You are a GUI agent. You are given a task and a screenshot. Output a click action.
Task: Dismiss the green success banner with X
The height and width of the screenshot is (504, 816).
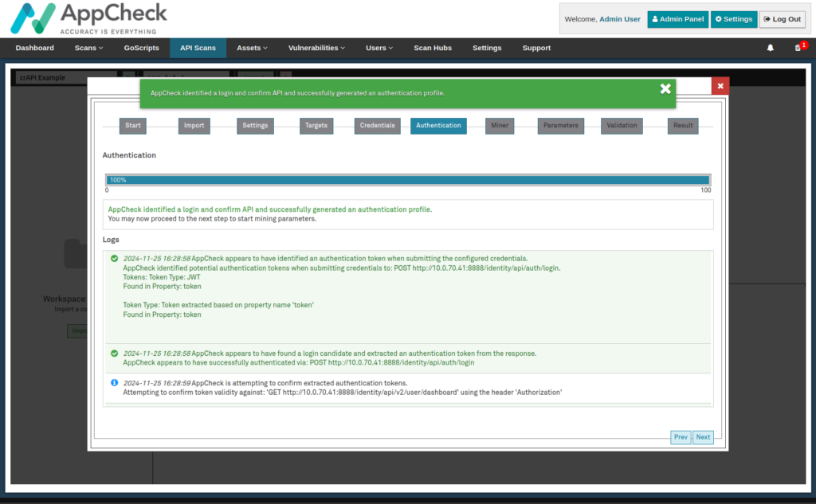point(665,88)
